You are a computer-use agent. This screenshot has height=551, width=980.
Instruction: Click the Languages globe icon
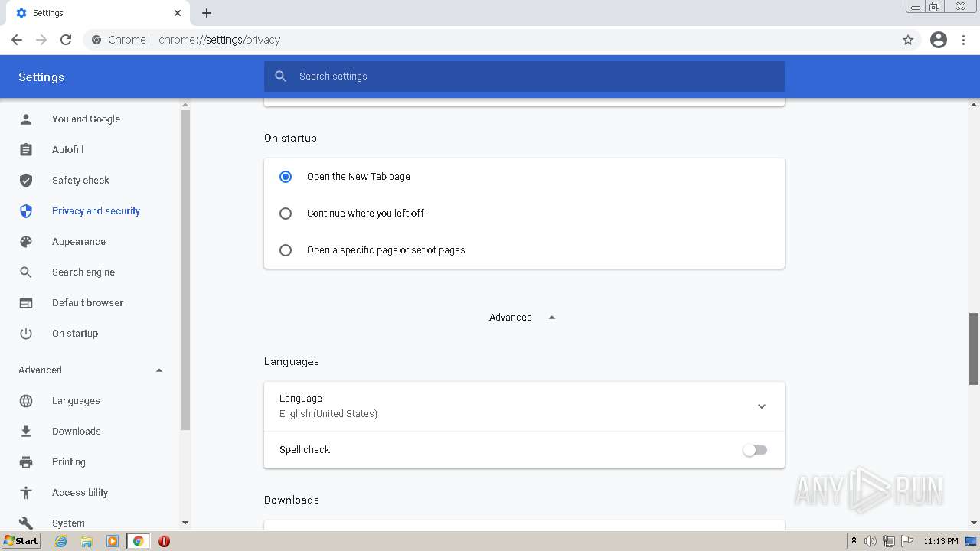click(26, 400)
